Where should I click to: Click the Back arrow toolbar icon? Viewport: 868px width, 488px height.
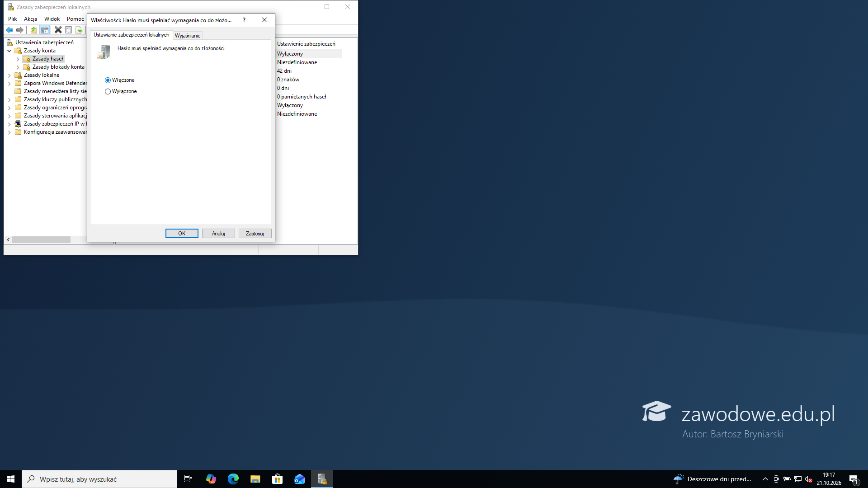pyautogui.click(x=9, y=30)
